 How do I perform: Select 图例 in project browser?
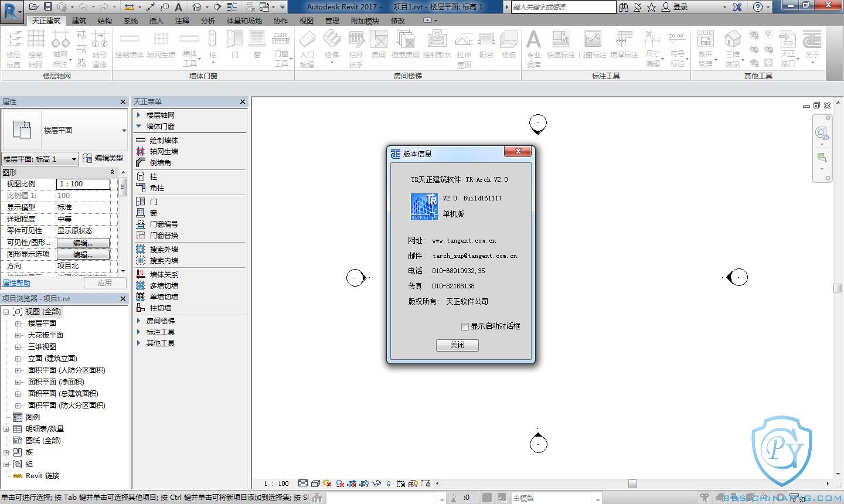(x=33, y=417)
